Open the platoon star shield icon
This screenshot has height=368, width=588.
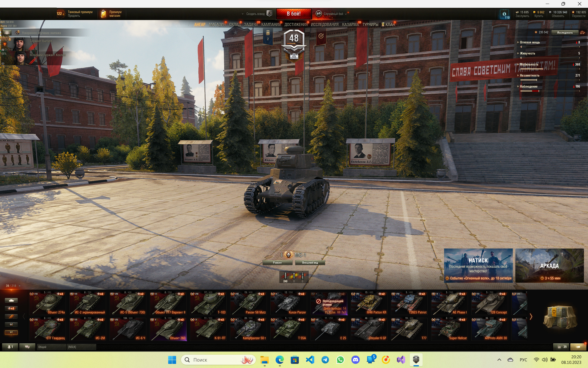(269, 13)
